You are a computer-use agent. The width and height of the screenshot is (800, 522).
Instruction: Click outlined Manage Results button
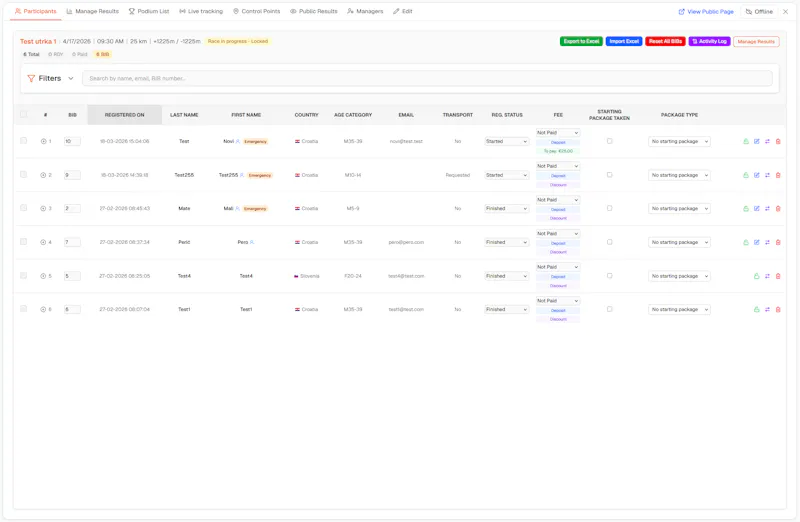[x=756, y=41]
